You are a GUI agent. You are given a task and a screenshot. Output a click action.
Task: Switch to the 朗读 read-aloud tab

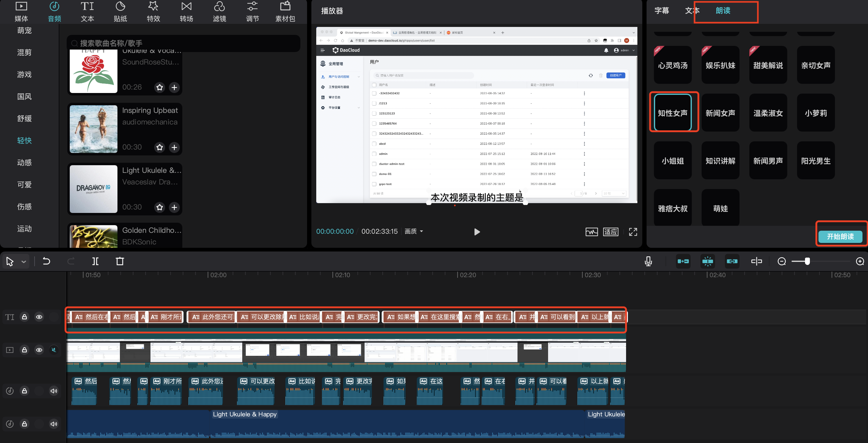click(x=723, y=10)
